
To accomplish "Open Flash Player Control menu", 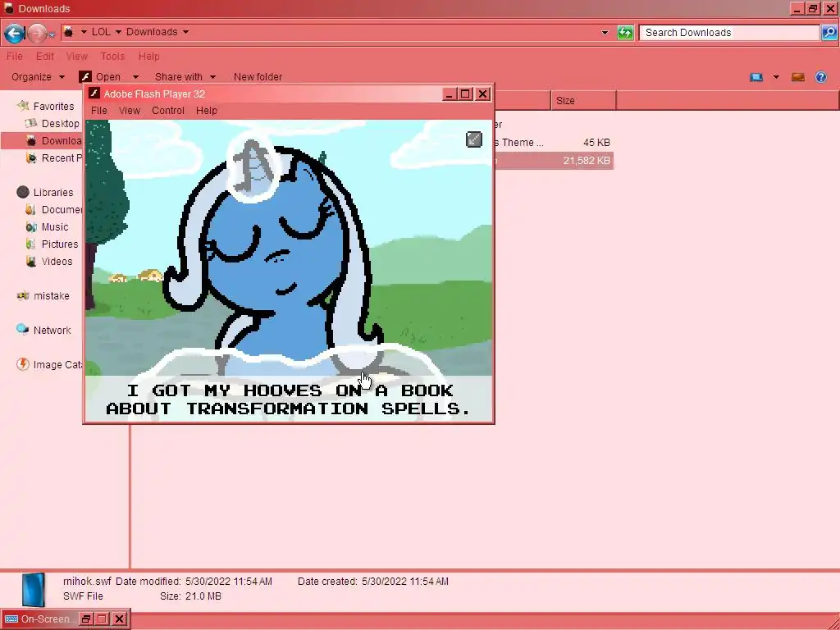I will (167, 111).
